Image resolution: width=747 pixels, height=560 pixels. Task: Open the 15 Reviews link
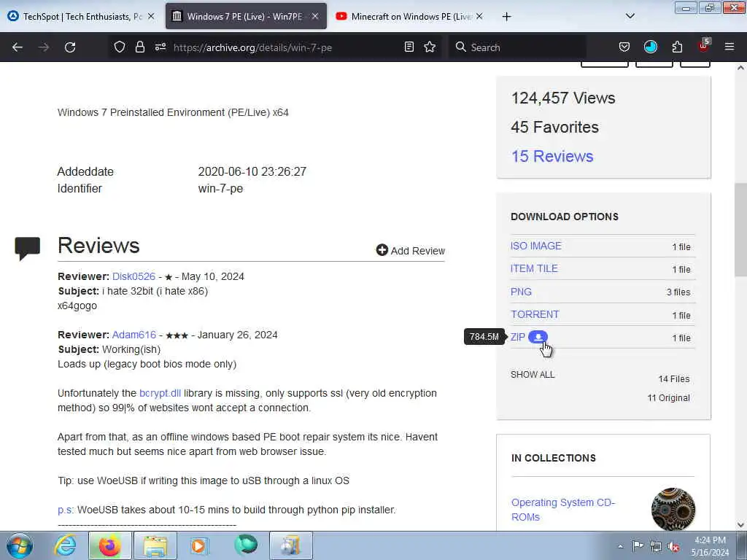click(552, 156)
